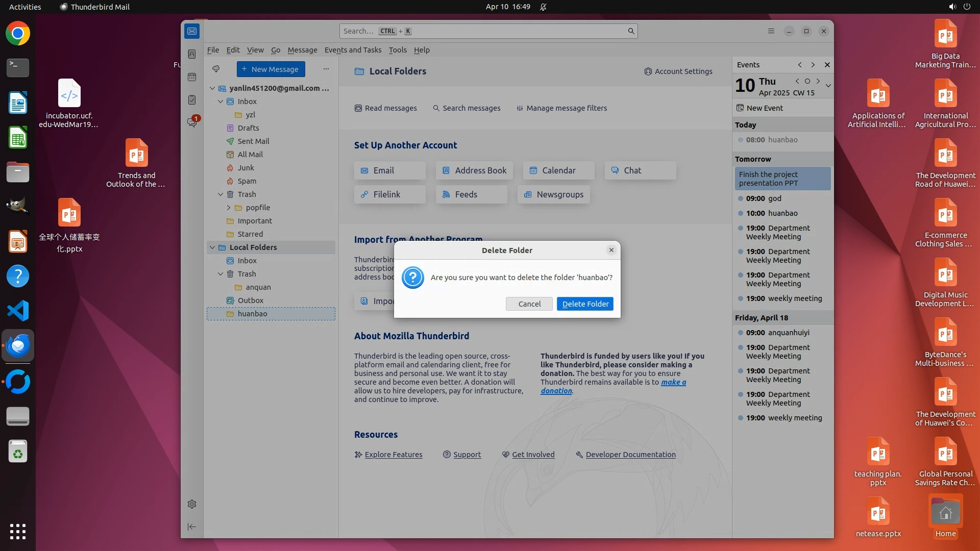The height and width of the screenshot is (551, 980).
Task: Click the Get Messages cloud icon
Action: click(216, 69)
